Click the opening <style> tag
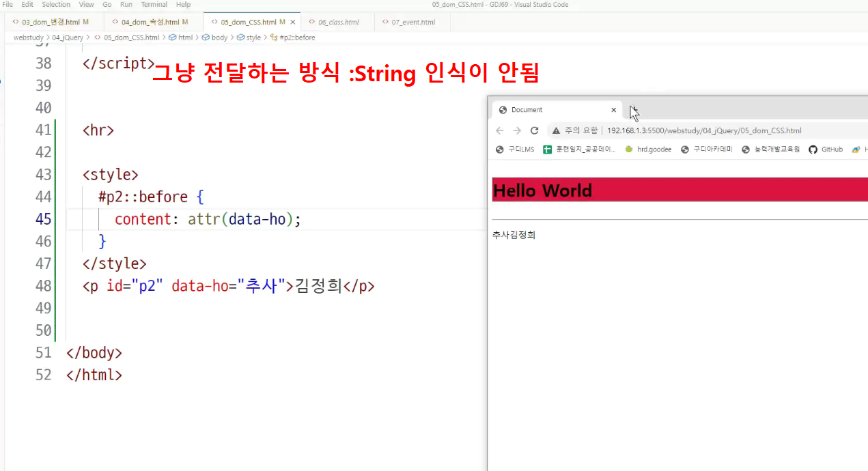Screen dimensions: 868x471 (111, 175)
